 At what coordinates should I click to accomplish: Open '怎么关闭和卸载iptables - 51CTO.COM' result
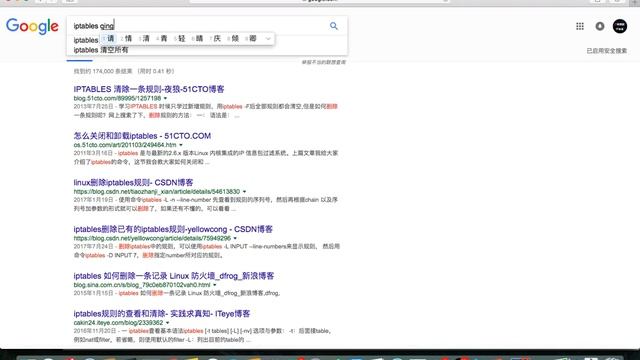[x=142, y=136]
